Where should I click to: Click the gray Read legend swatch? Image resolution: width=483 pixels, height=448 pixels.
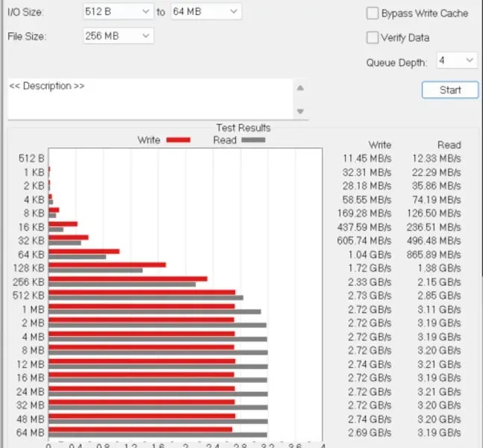[x=253, y=140]
